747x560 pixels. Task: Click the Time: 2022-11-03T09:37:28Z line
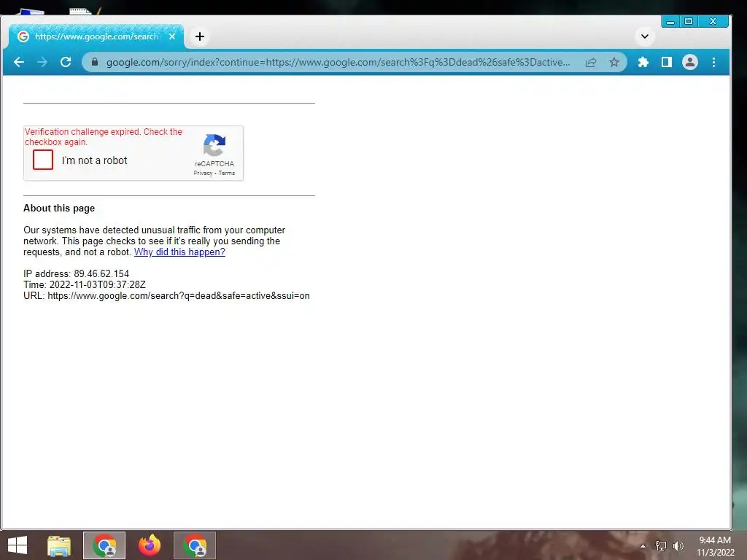coord(85,285)
